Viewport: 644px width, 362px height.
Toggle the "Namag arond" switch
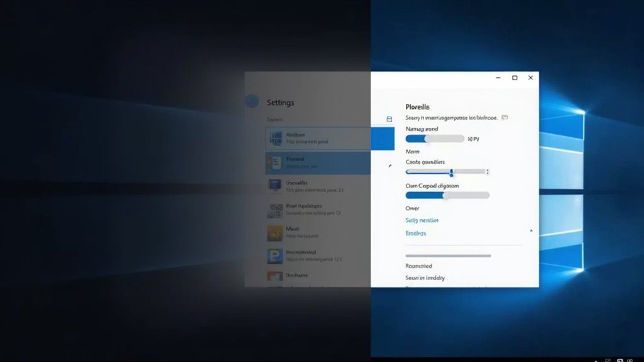[x=435, y=139]
